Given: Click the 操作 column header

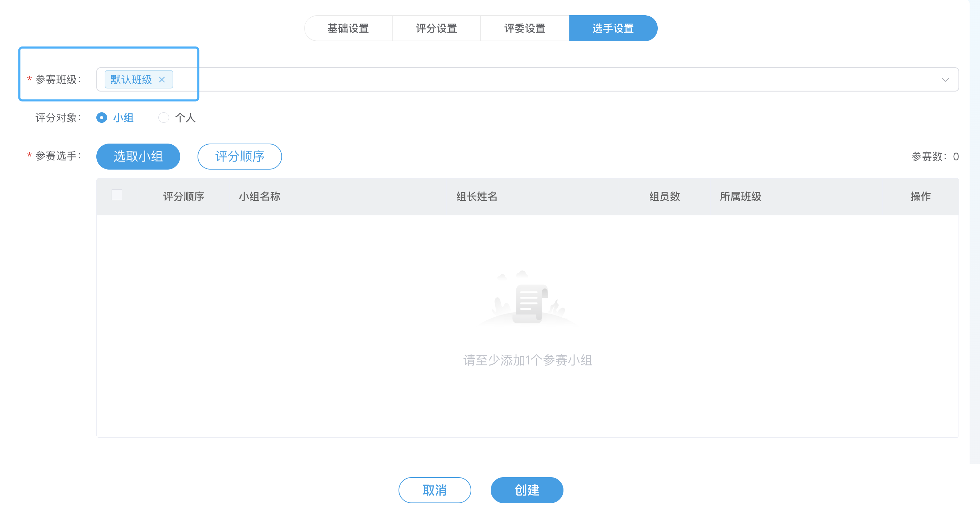Looking at the screenshot, I should pyautogui.click(x=921, y=197).
